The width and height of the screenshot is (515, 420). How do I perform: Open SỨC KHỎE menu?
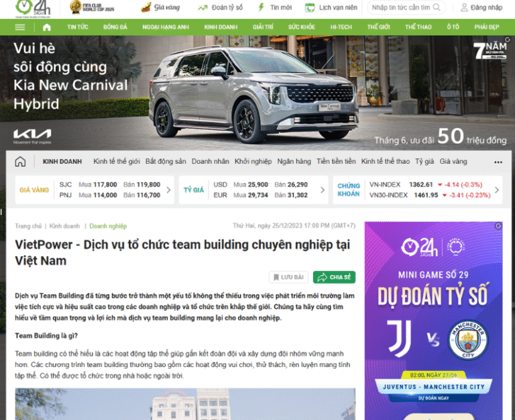[x=302, y=28]
